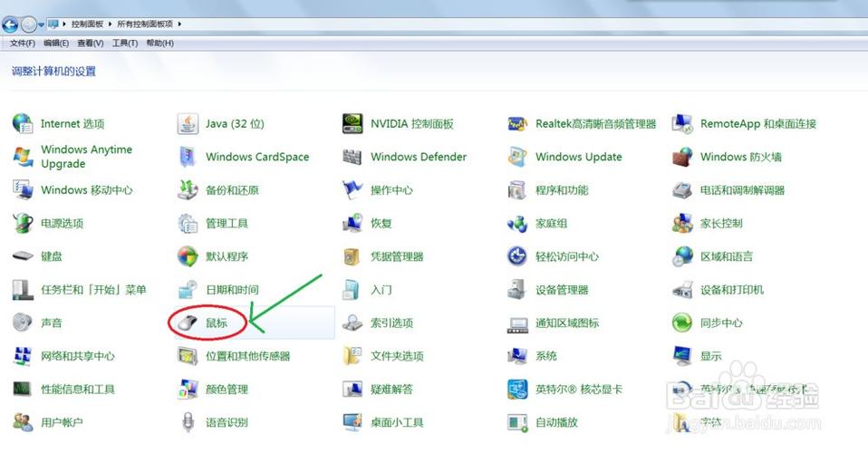Click the 位置和其他传感器 link
Viewport: 868px width, 453px height.
[248, 356]
